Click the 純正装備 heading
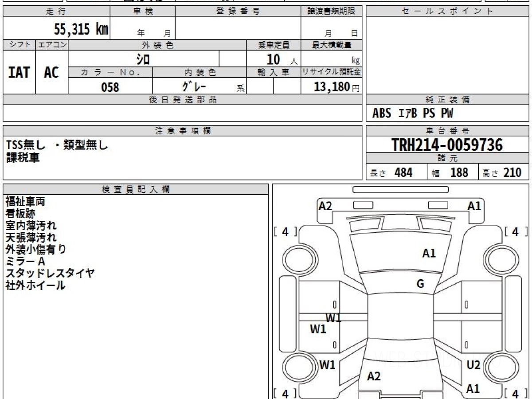Screen dimensions: 532x399 coord(447,100)
